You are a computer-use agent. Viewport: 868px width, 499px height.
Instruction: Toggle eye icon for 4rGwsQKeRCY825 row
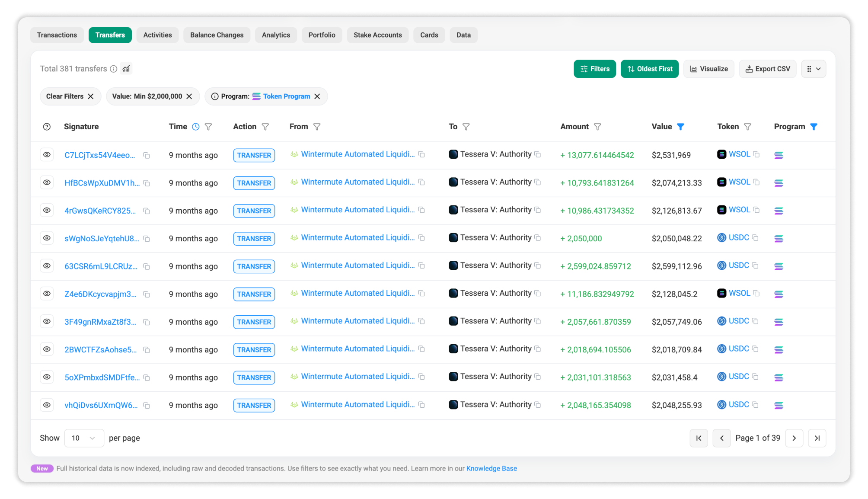point(47,210)
